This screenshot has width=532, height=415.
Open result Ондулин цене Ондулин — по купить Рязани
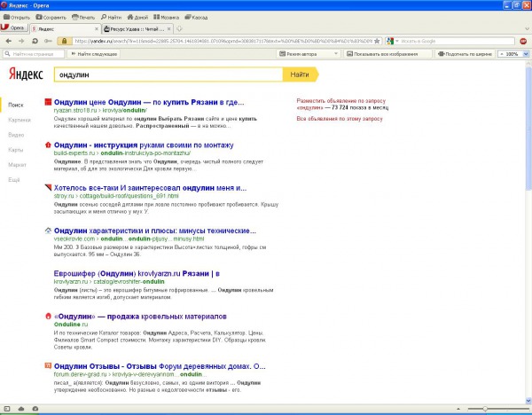(149, 102)
